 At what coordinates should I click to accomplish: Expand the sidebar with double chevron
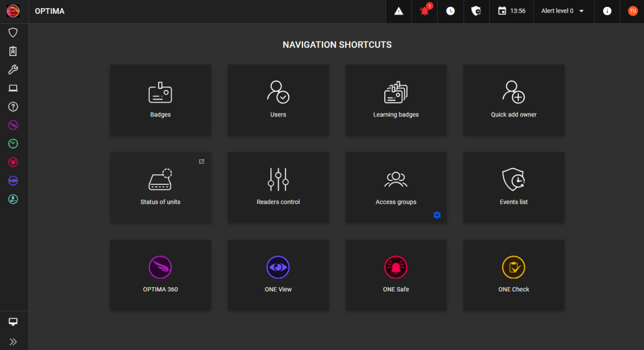coord(13,342)
